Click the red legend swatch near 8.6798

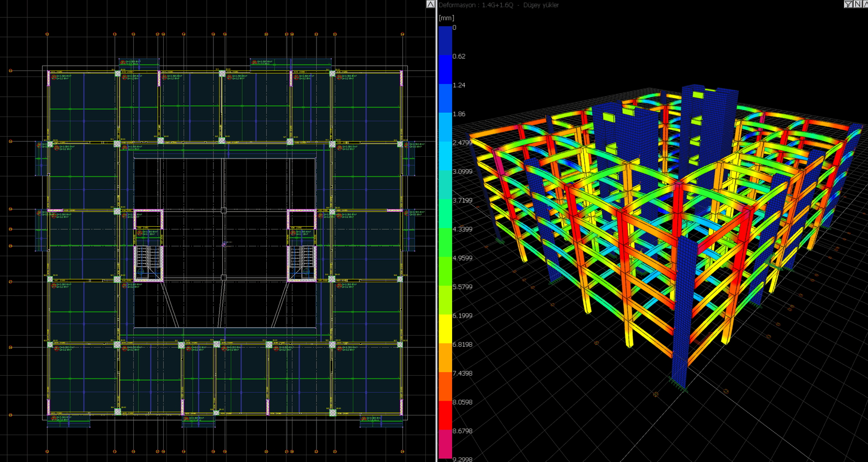[x=445, y=415]
